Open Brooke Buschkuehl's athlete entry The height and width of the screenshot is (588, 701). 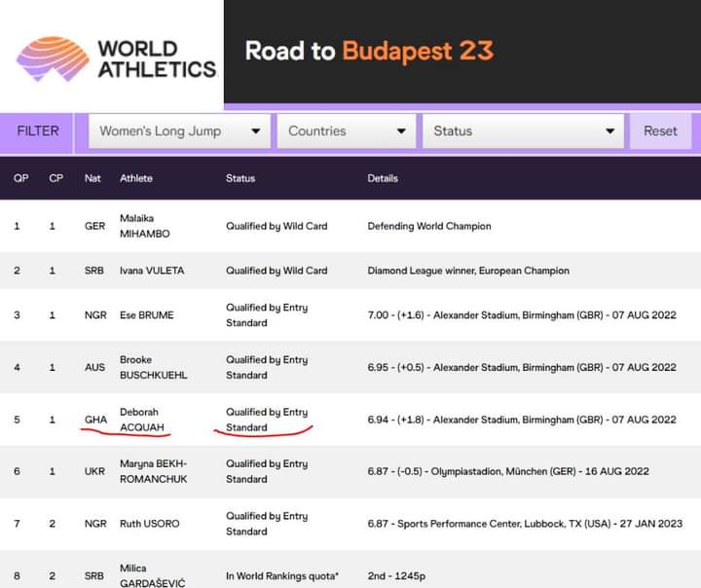point(154,367)
